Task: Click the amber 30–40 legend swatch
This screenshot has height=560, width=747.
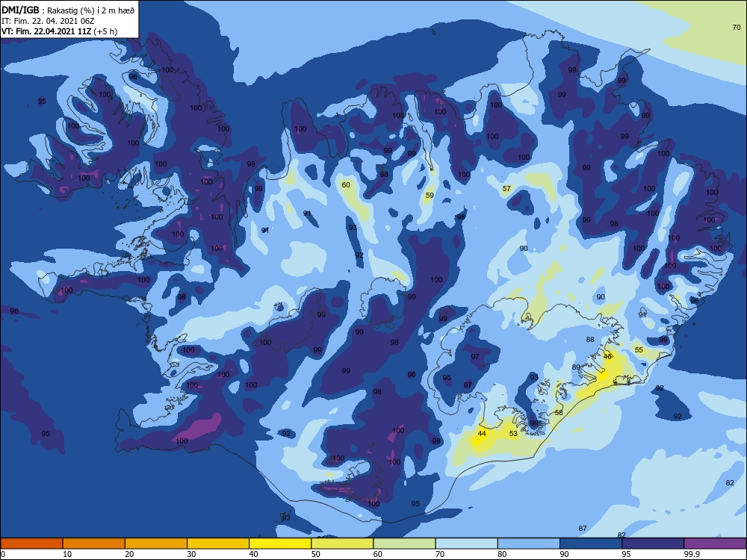Action: click(218, 544)
